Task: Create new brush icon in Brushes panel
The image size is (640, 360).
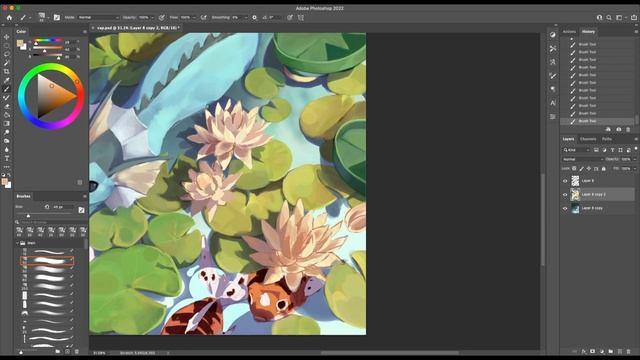Action: [67, 351]
